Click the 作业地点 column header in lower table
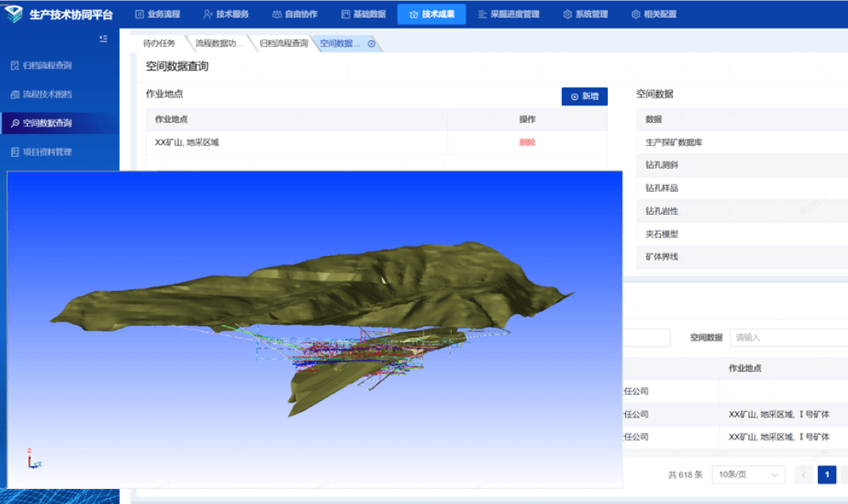Viewport: 848px width, 504px height. (745, 368)
